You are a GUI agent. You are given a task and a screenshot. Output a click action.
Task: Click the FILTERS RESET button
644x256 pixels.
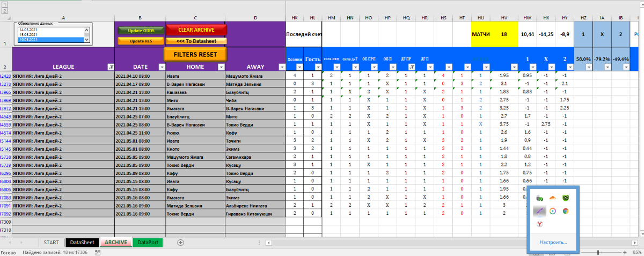(195, 54)
